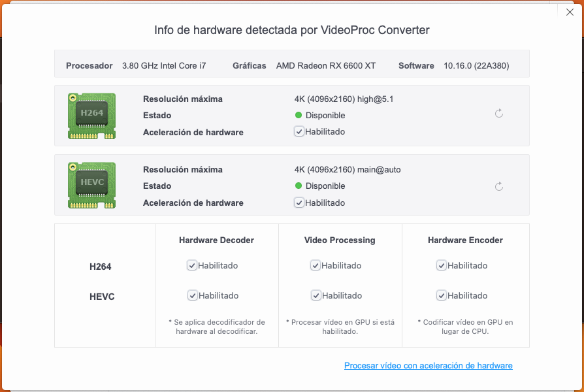Refresh H264 hardware status
The height and width of the screenshot is (392, 584).
click(499, 113)
